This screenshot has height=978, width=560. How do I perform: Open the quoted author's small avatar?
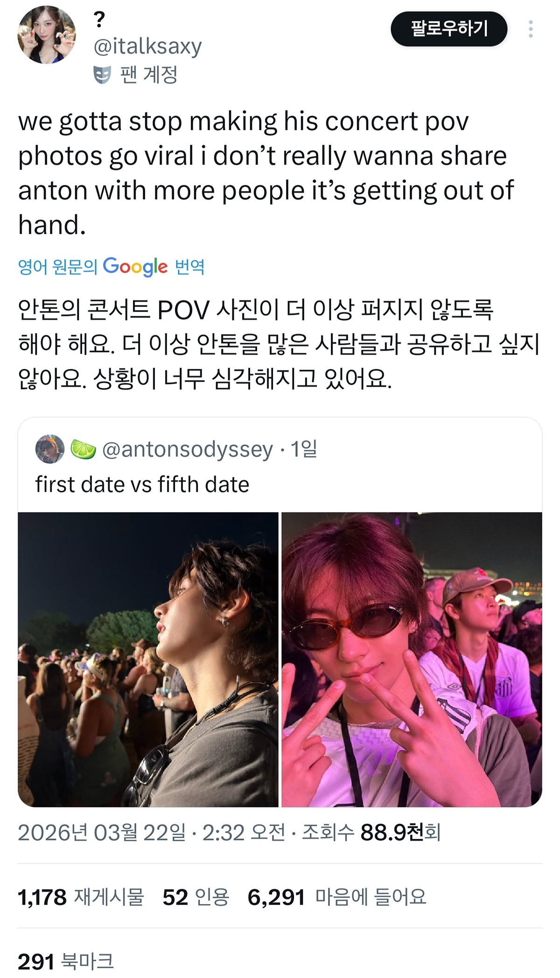coord(50,449)
